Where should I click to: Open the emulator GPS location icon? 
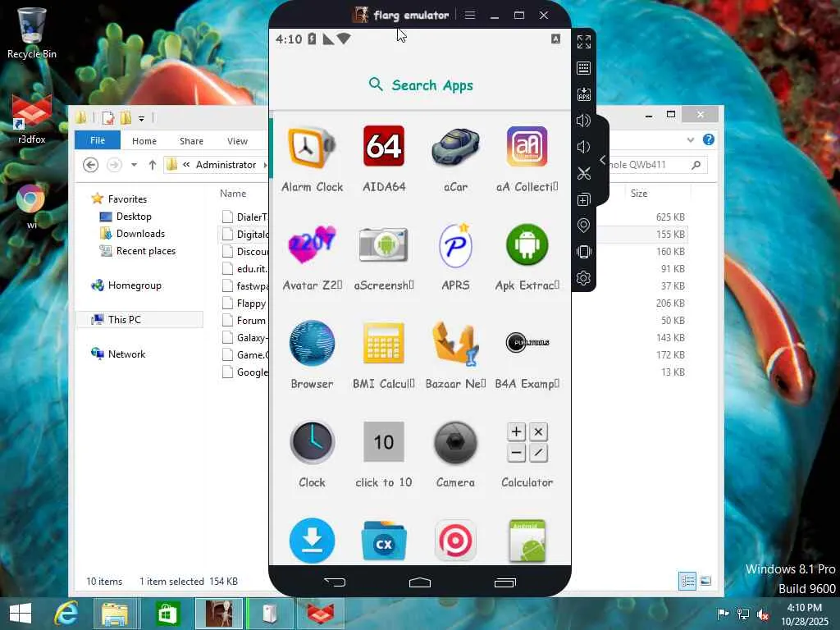tap(584, 226)
